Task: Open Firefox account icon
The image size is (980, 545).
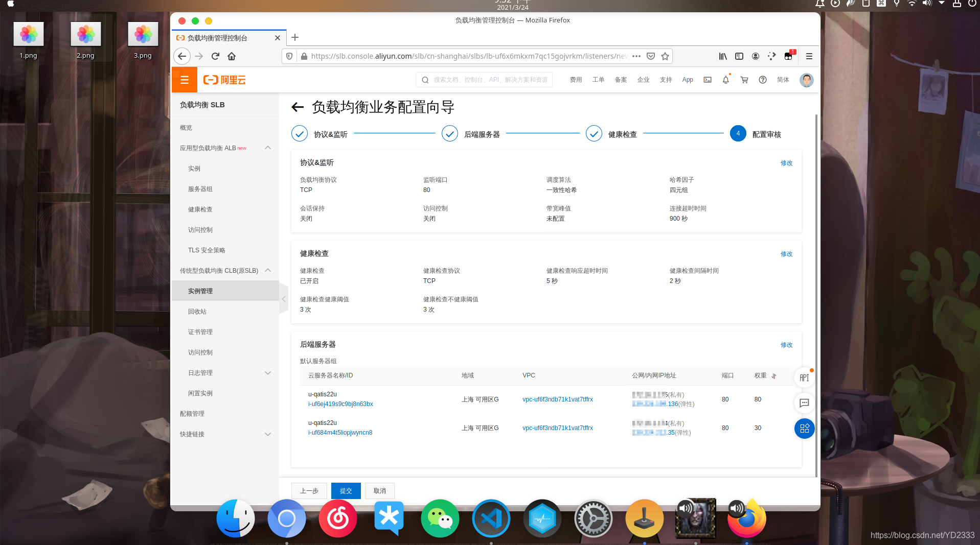Action: coord(756,56)
